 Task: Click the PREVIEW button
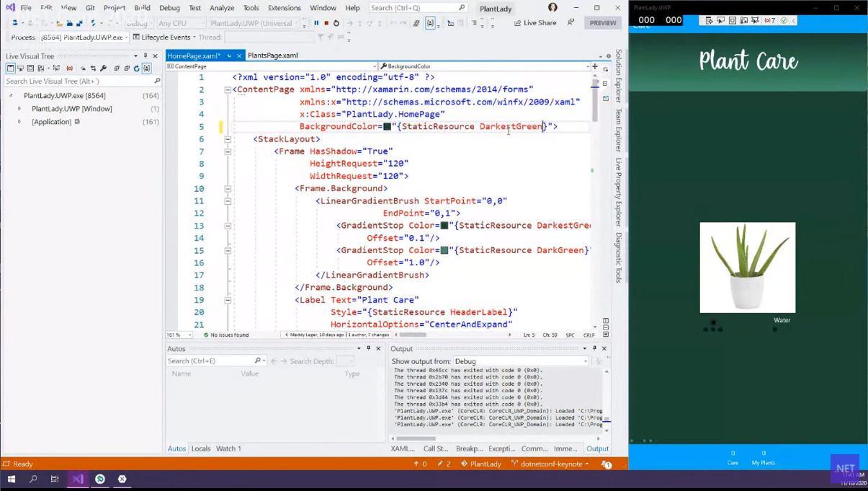pyautogui.click(x=603, y=23)
